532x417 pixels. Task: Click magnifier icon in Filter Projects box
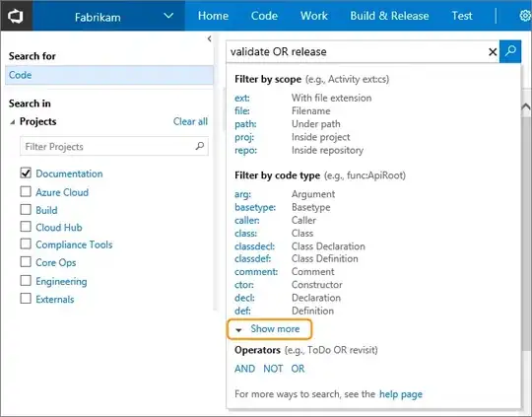pos(200,146)
